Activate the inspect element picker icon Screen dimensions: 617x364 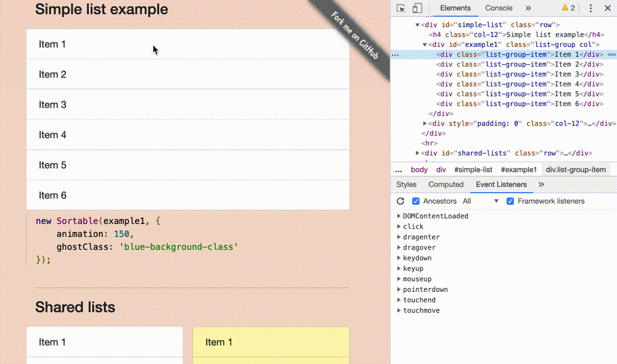(x=400, y=8)
